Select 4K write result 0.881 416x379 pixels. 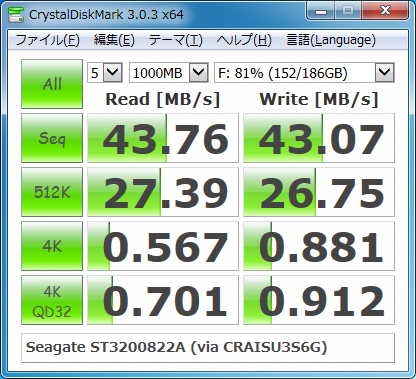(x=319, y=246)
